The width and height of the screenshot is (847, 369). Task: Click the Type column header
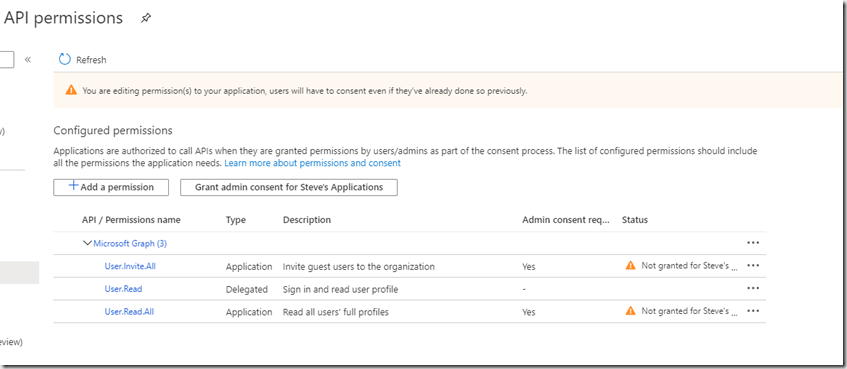[x=236, y=220]
